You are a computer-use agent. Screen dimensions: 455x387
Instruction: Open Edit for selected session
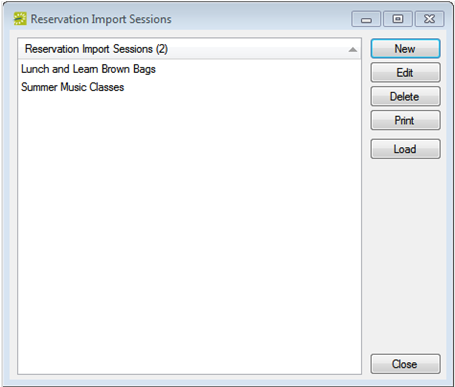(x=405, y=72)
